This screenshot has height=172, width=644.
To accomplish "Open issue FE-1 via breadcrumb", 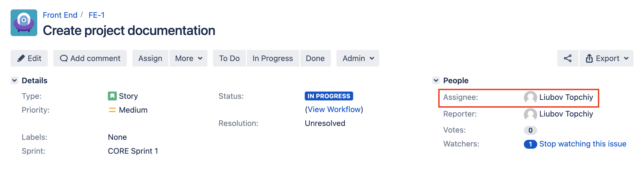I will click(97, 15).
